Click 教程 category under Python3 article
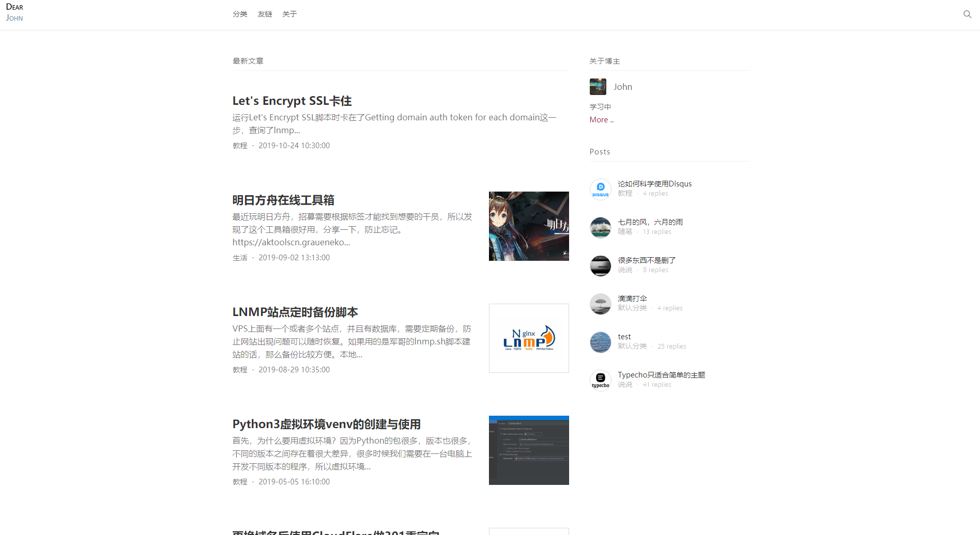The image size is (980, 535). pos(240,482)
